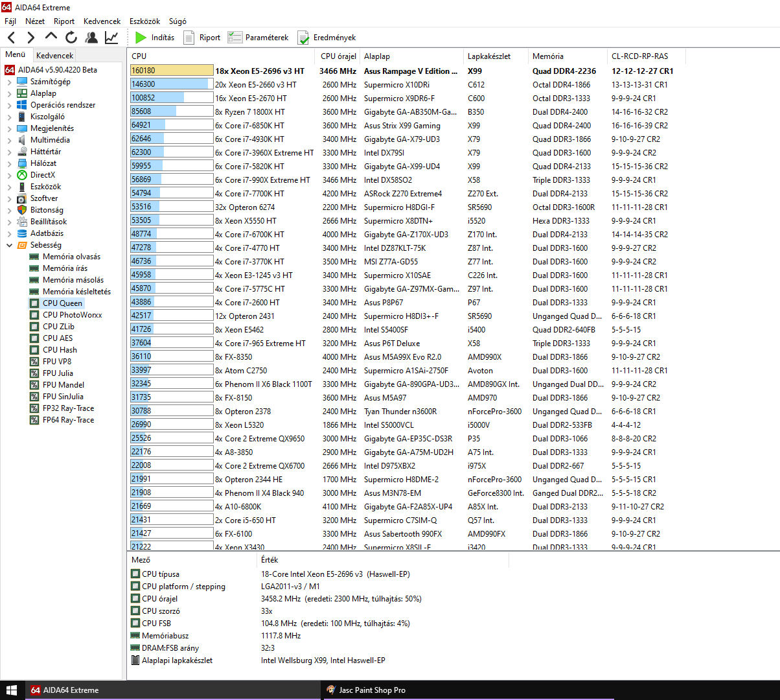Viewport: 780px width, 700px height.
Task: Click the Up level arrow icon
Action: [x=51, y=37]
